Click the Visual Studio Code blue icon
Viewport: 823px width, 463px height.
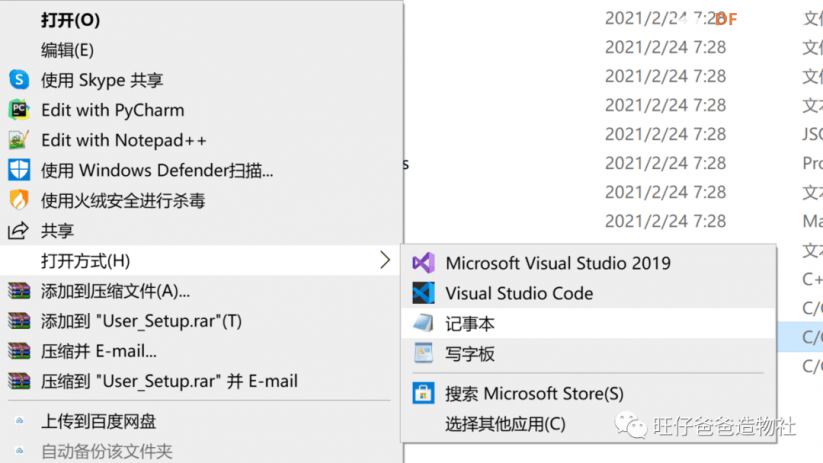coord(423,293)
